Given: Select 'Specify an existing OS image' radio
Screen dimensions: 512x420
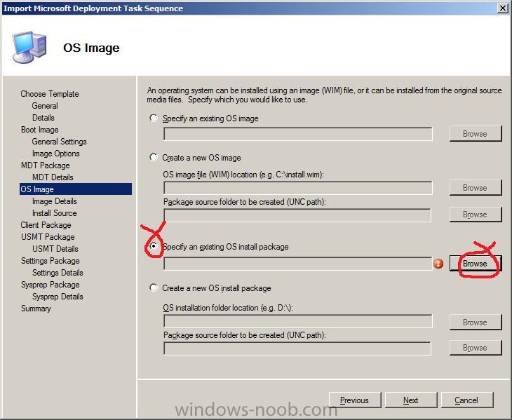Looking at the screenshot, I should tap(154, 118).
